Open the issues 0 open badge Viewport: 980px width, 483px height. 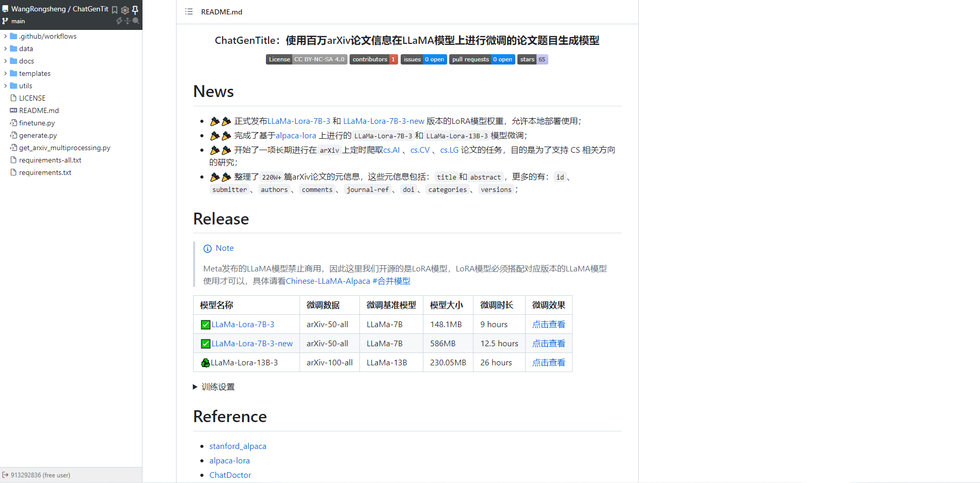tap(423, 59)
